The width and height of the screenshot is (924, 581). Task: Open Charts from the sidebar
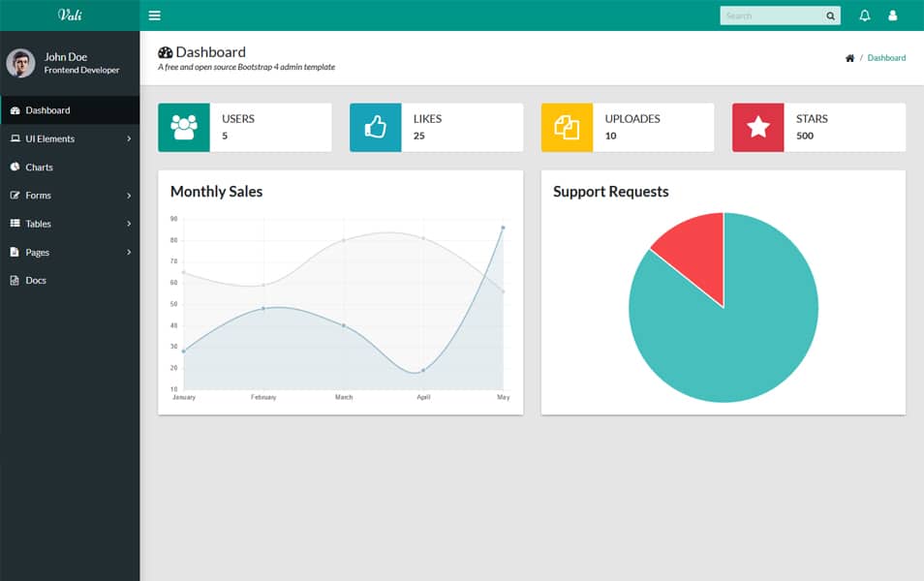[x=39, y=168]
